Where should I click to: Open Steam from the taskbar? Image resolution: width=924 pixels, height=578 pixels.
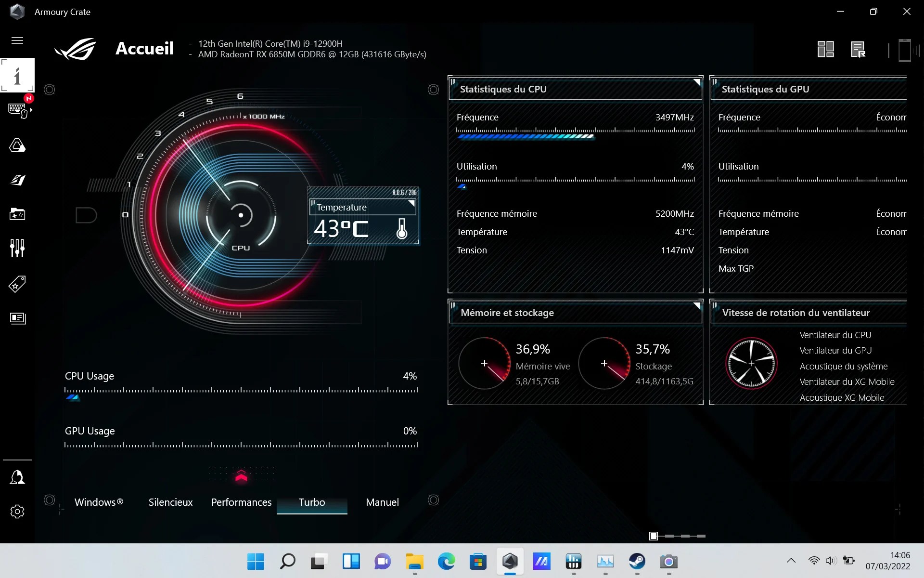click(637, 561)
